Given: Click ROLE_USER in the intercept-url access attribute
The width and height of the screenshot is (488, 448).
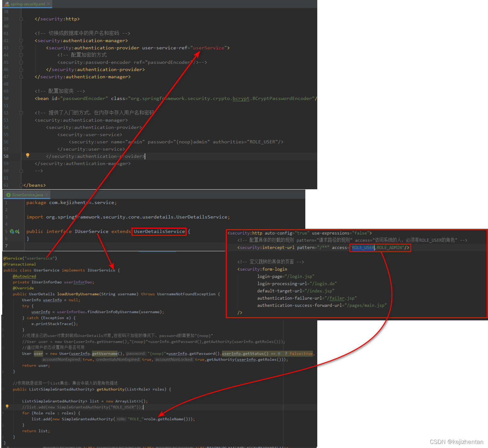Looking at the screenshot, I should [x=363, y=247].
